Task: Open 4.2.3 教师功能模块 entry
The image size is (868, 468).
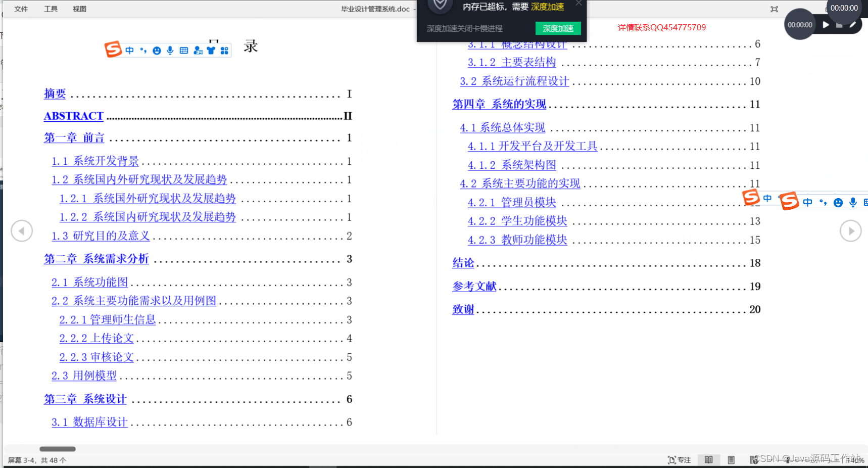Action: click(517, 240)
